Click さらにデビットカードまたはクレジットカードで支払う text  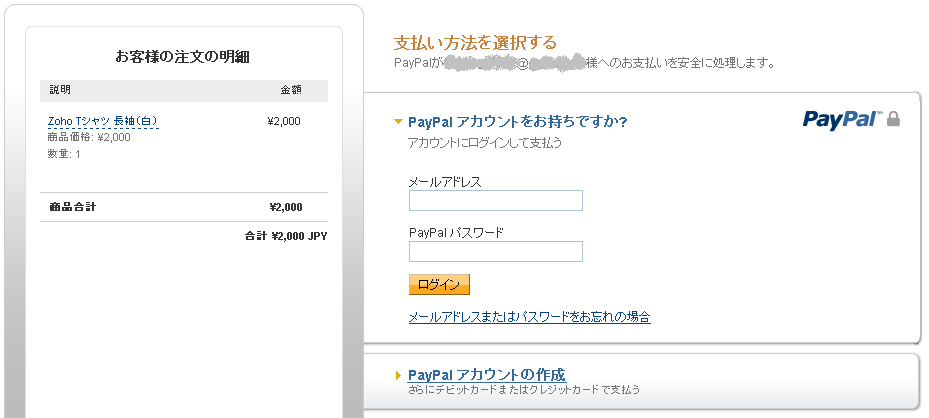pos(524,390)
